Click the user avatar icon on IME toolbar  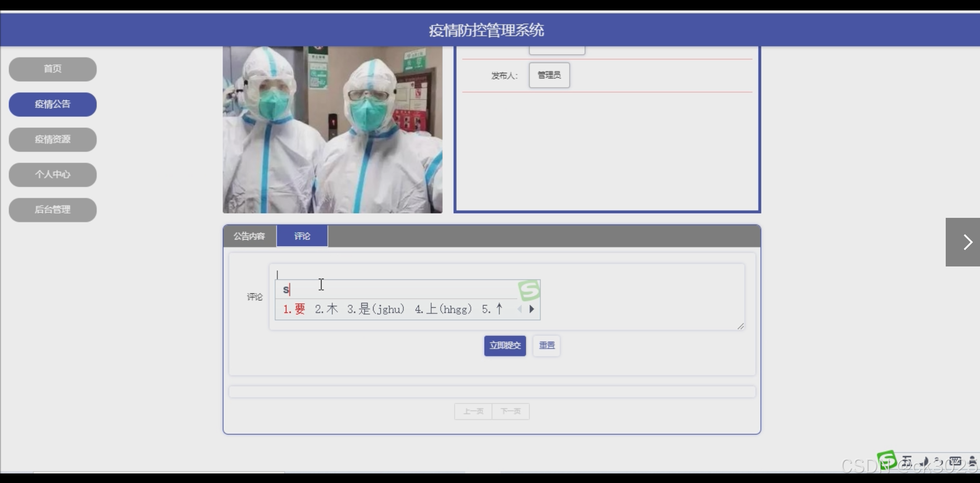(972, 461)
